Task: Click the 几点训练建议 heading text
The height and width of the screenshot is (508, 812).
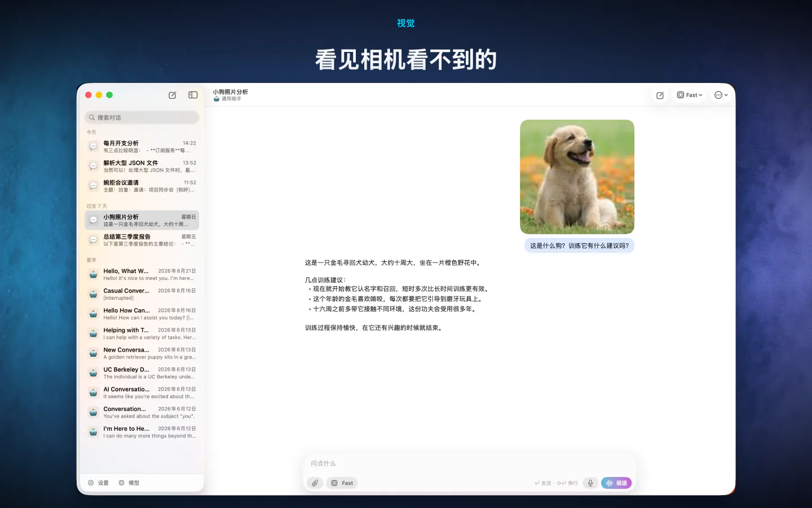Action: (x=325, y=280)
